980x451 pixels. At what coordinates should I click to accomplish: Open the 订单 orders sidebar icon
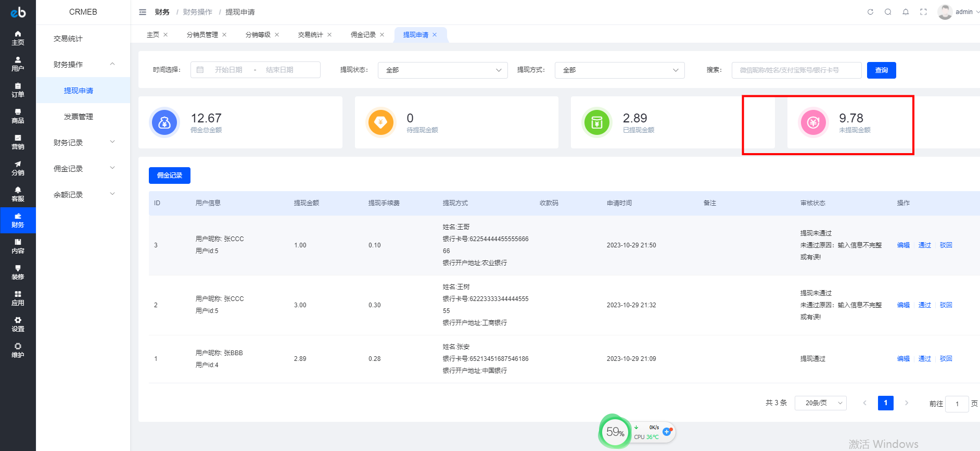tap(18, 90)
